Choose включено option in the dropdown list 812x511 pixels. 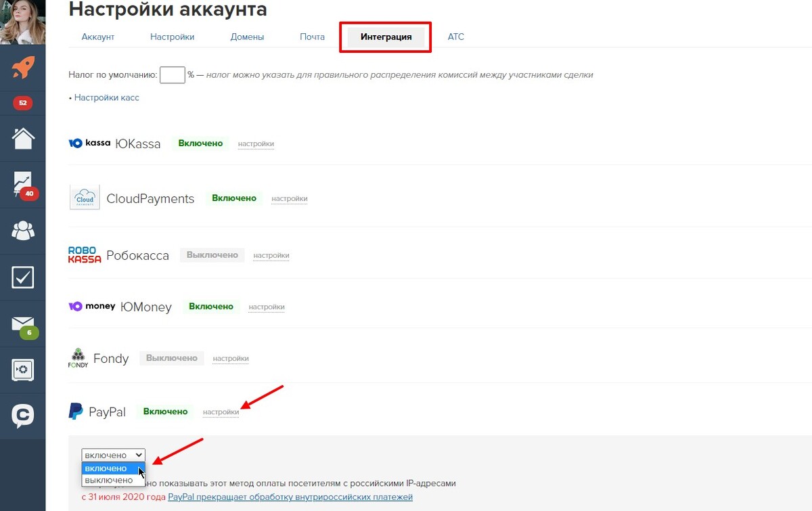[x=113, y=468]
